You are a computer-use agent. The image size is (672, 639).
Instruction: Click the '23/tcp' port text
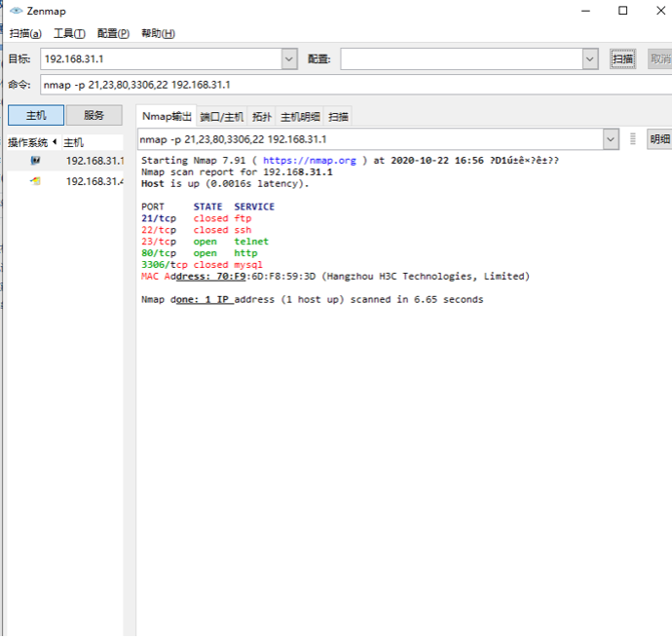159,242
